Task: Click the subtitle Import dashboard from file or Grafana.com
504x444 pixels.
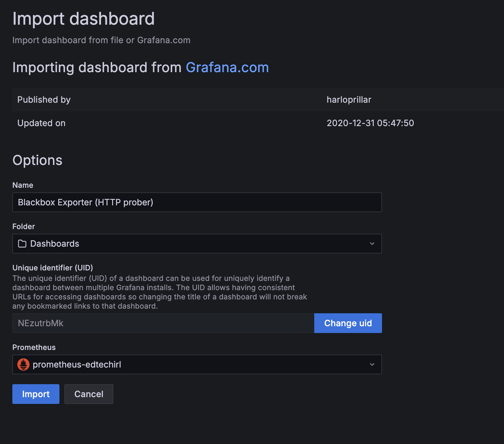Action: point(101,40)
